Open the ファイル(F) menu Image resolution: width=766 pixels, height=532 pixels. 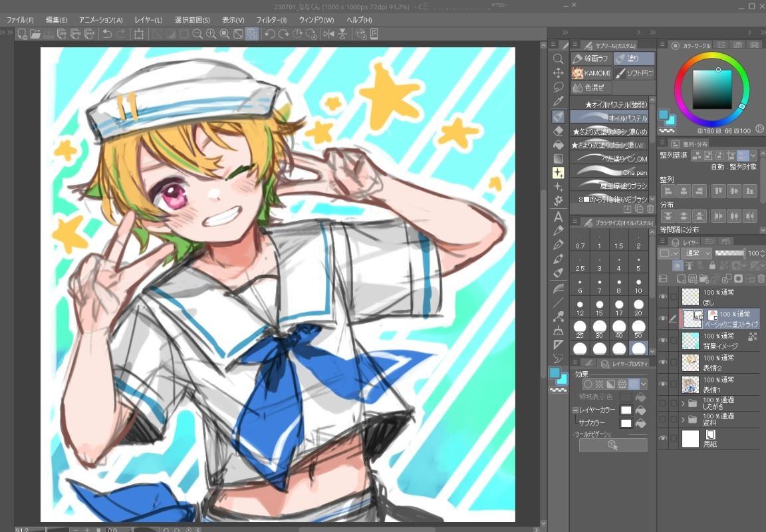(20, 20)
